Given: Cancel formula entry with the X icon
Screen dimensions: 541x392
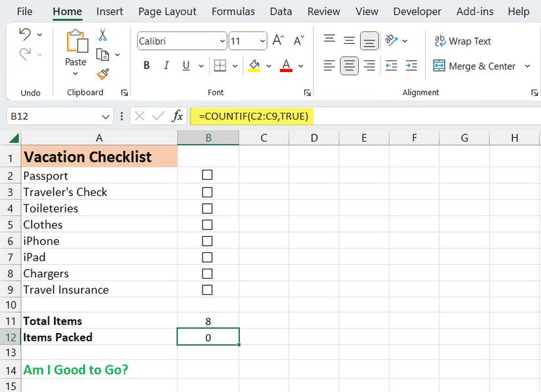Looking at the screenshot, I should pos(140,116).
